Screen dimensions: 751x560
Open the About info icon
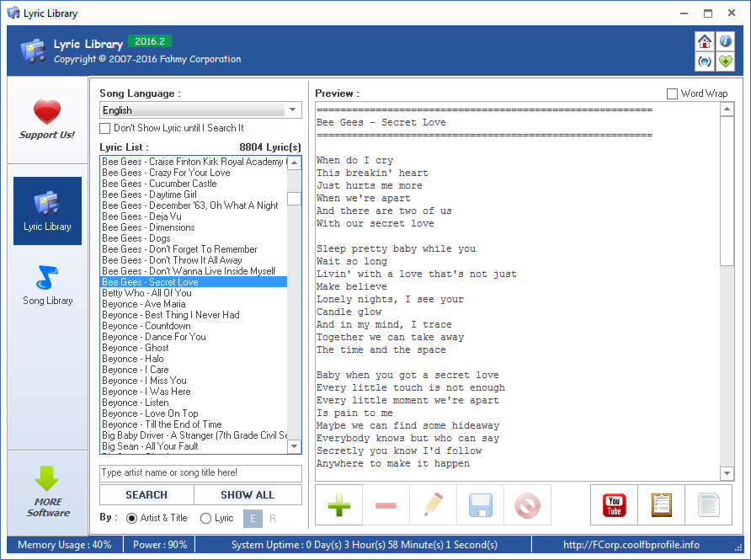point(725,41)
